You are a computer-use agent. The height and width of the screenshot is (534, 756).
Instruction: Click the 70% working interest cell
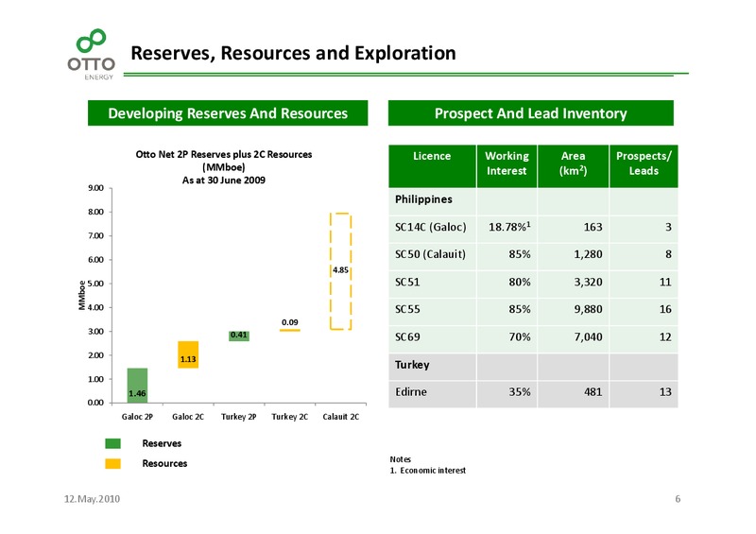(507, 338)
